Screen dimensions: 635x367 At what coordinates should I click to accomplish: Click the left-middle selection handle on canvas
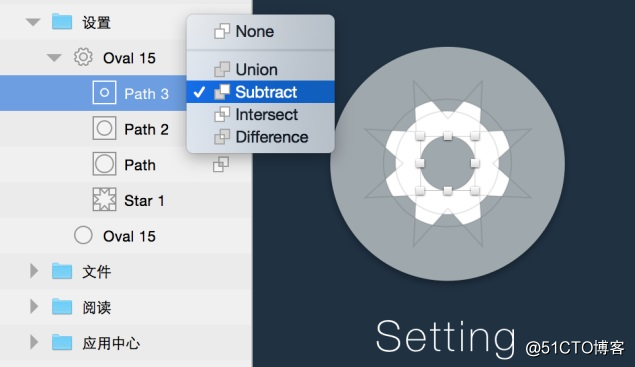420,163
